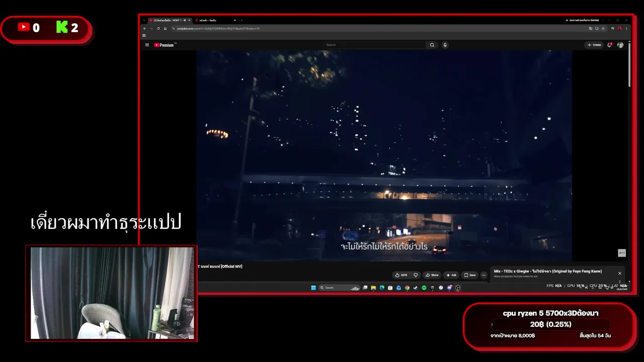Click the Ask button under the video
644x362 pixels.
(451, 275)
